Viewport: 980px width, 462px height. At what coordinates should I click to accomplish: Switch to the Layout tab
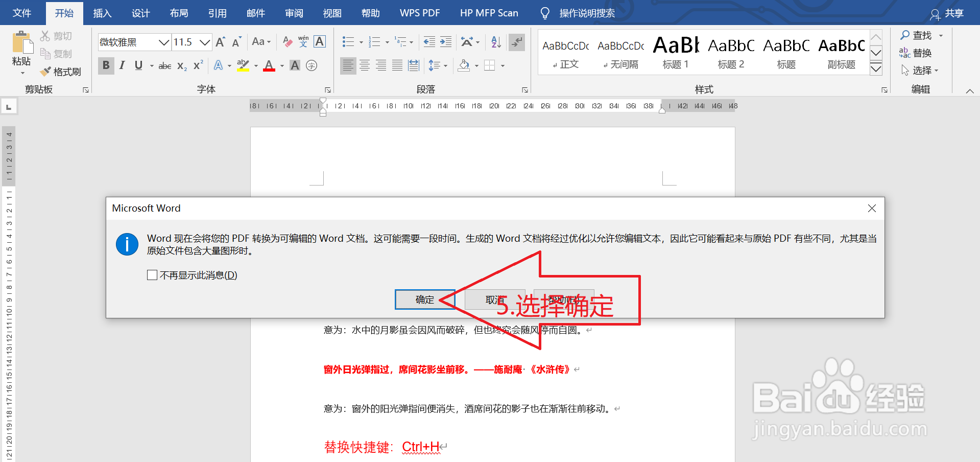click(x=179, y=13)
